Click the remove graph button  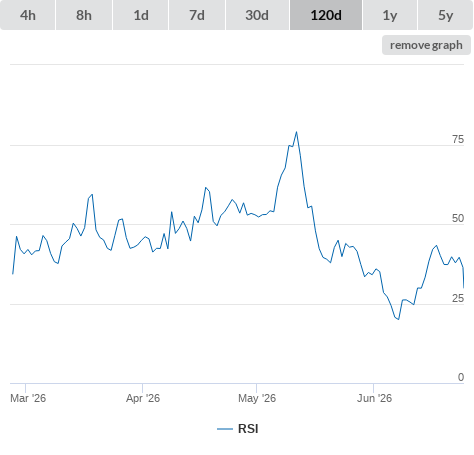click(426, 45)
